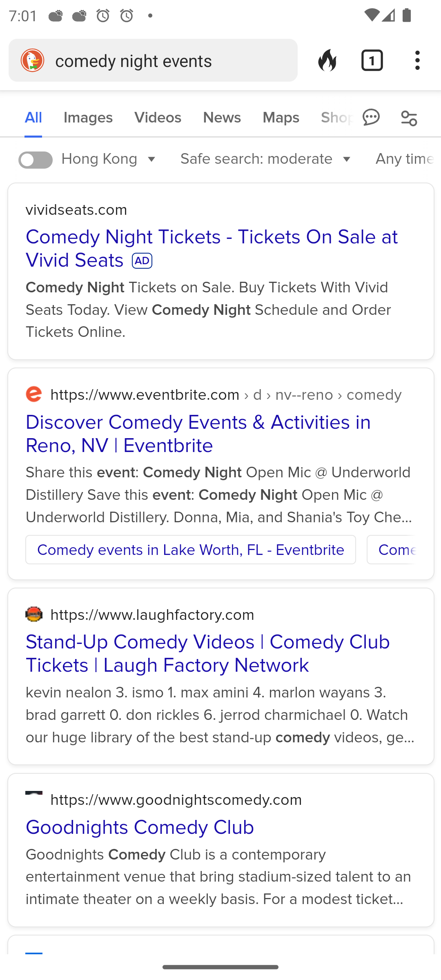The height and width of the screenshot is (980, 441).
Task: Open the Vivid Seats Comedy Night Tickets ad
Action: (212, 249)
